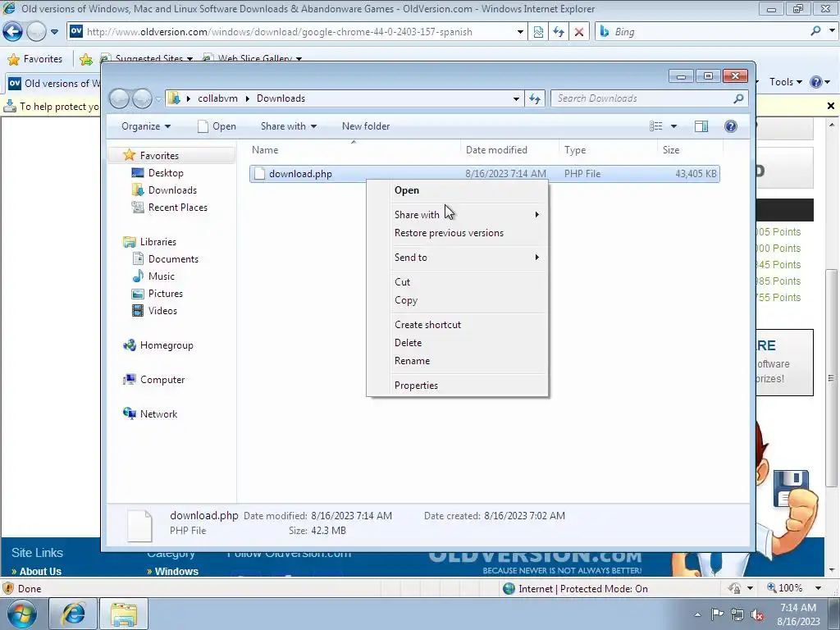Click Explorer back navigation button
Image resolution: width=840 pixels, height=630 pixels.
coord(119,98)
